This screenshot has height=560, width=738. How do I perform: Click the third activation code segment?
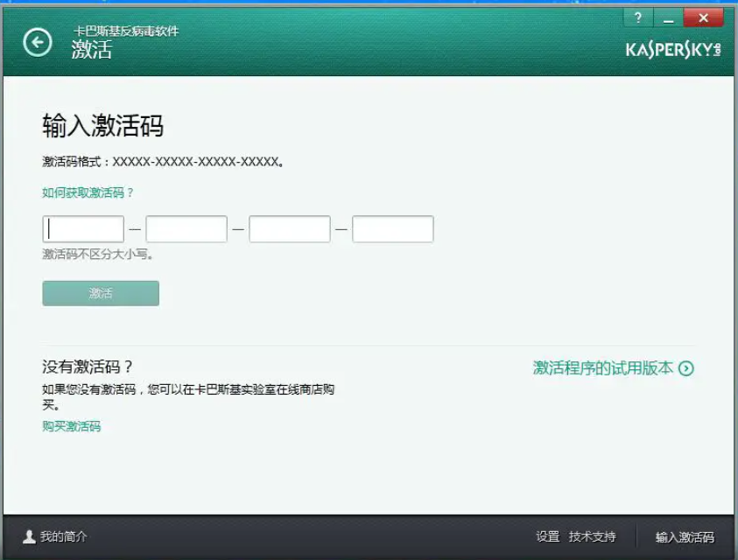click(289, 228)
